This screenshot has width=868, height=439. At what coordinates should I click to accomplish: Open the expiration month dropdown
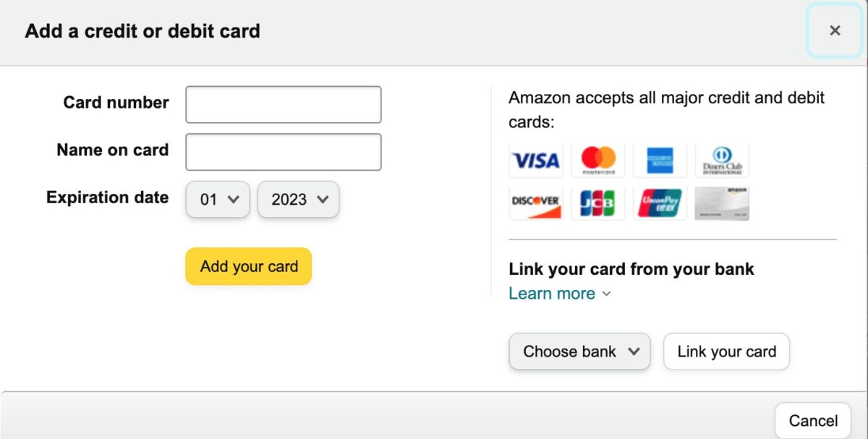[x=218, y=200]
